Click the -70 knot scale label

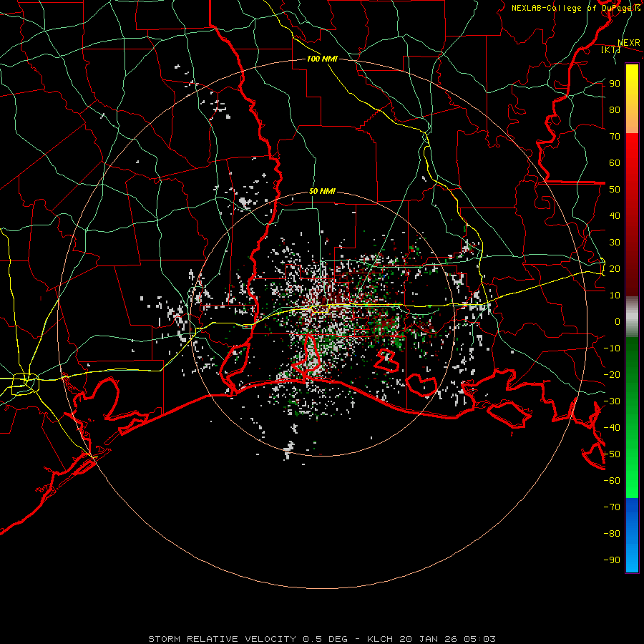pos(612,507)
